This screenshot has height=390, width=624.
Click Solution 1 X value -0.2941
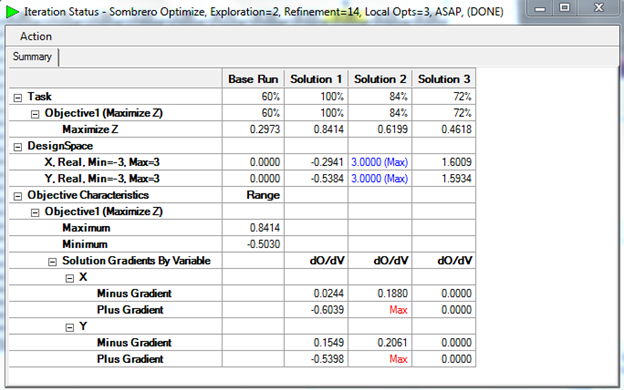click(x=327, y=162)
